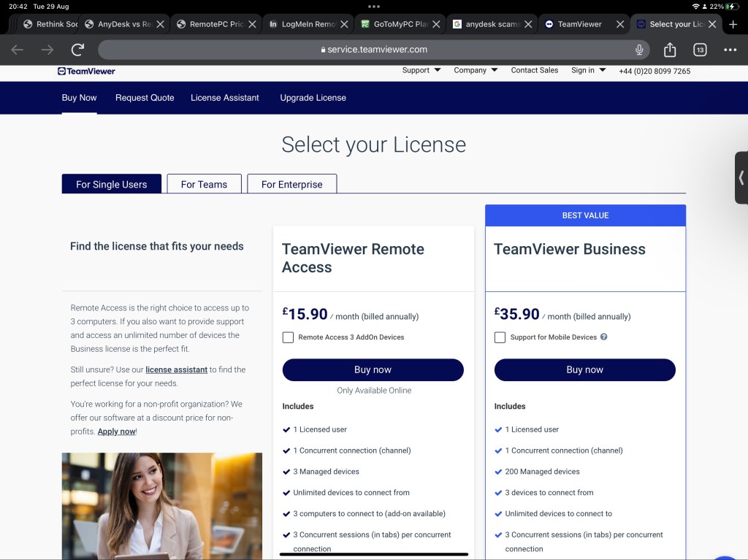Open Upgrade License in navigation bar
Screen dimensions: 748x560
(313, 98)
